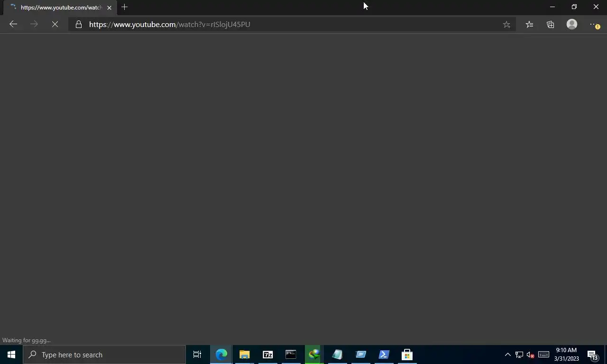
Task: Open the blue window app in taskbar
Action: pyautogui.click(x=361, y=355)
